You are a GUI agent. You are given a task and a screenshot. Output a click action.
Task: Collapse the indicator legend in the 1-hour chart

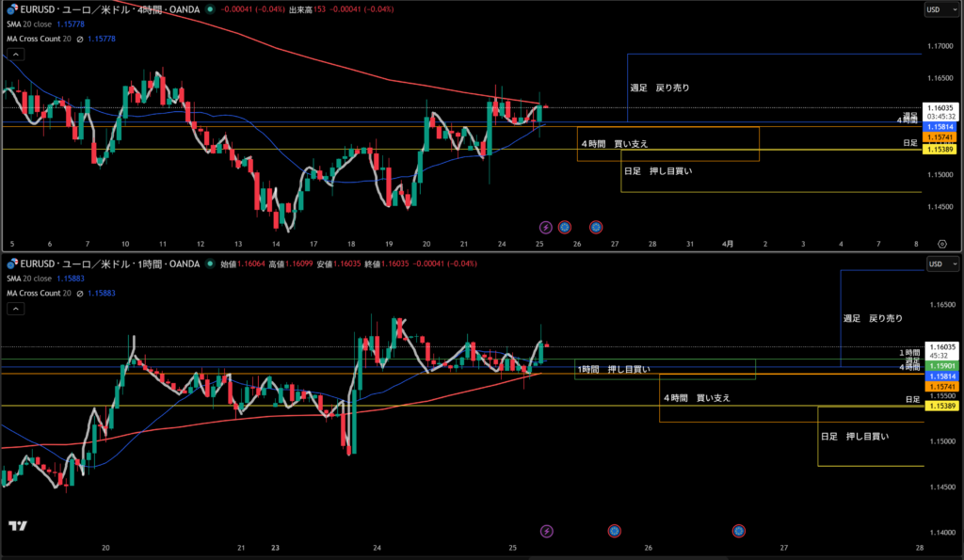(14, 308)
